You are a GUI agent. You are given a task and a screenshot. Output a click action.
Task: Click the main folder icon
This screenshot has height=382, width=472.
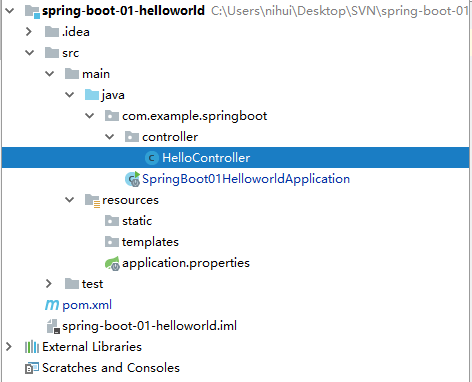click(x=72, y=74)
